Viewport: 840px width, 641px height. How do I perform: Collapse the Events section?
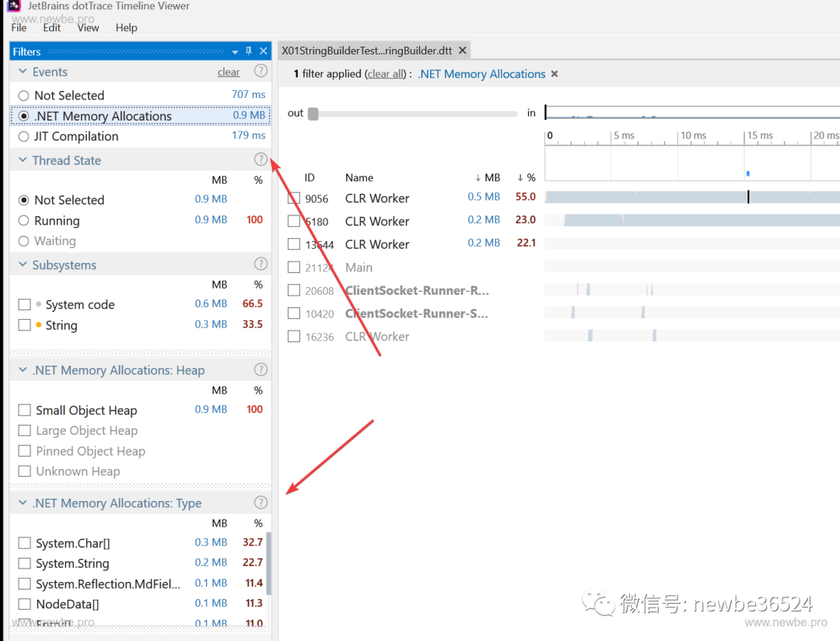[23, 71]
